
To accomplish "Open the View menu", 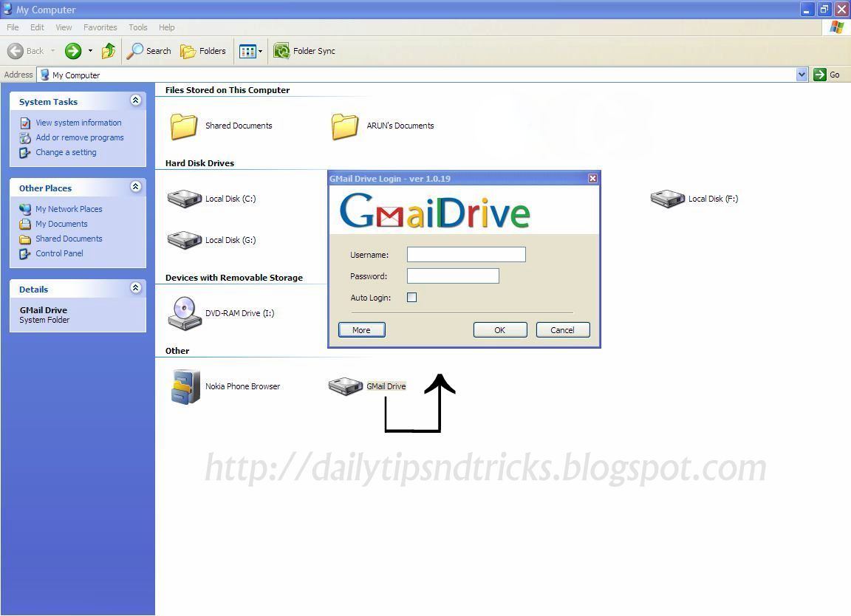I will point(64,27).
